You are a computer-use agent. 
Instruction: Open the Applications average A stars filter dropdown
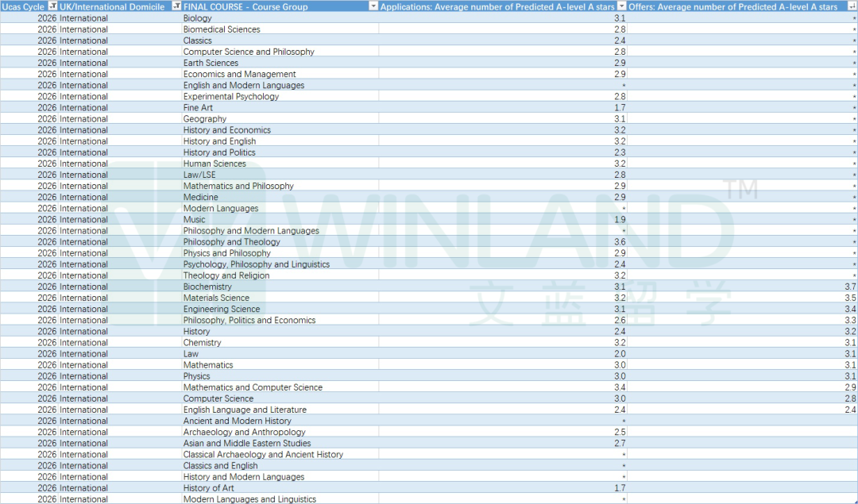point(621,6)
